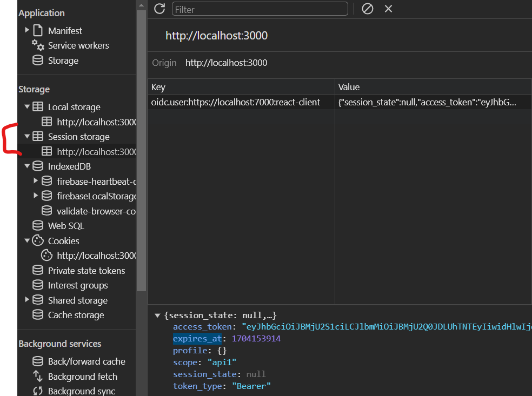This screenshot has height=396, width=532.
Task: Delete the selected storage item
Action: (388, 9)
